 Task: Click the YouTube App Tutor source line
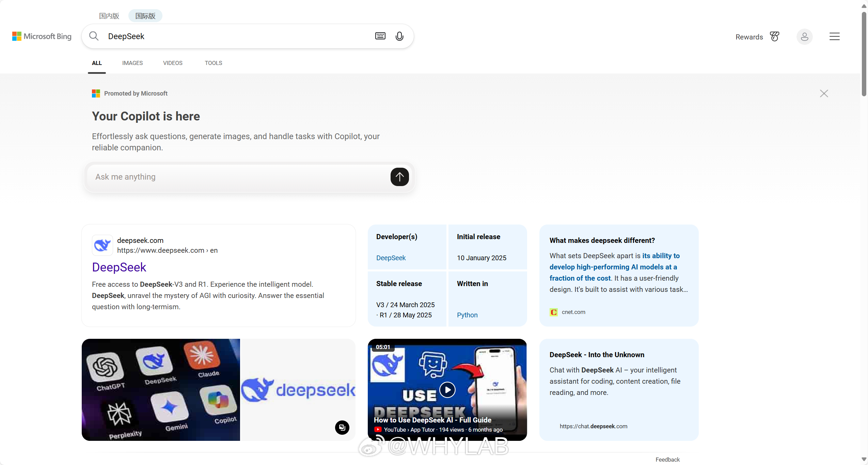(x=439, y=430)
